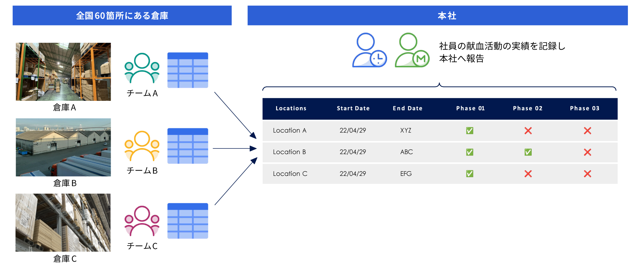Click the チームC label
Viewport: 644px width, 268px height.
click(x=142, y=246)
